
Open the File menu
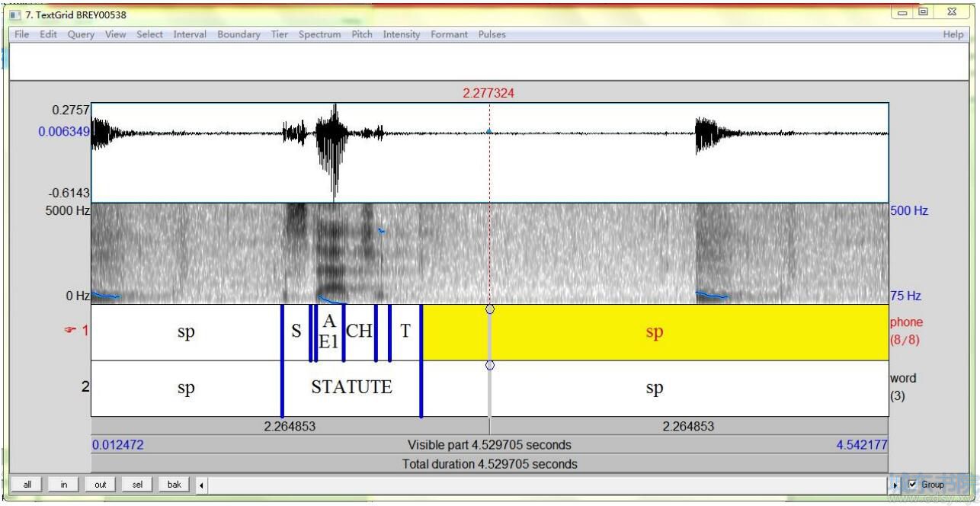click(21, 34)
